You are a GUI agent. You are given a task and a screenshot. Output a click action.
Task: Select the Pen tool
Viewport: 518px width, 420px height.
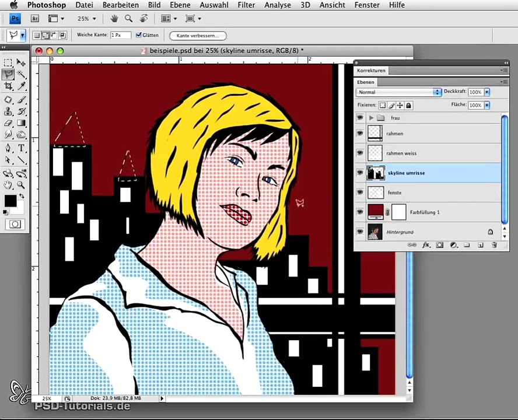click(8, 148)
